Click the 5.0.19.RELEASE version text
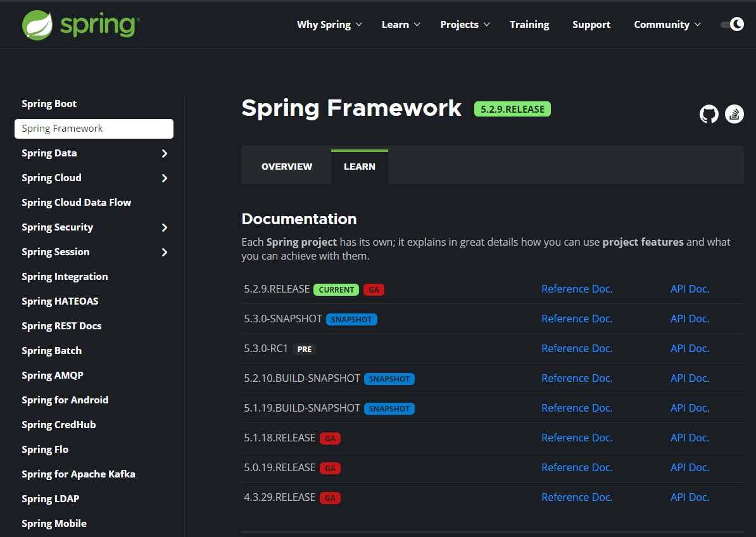 coord(280,467)
